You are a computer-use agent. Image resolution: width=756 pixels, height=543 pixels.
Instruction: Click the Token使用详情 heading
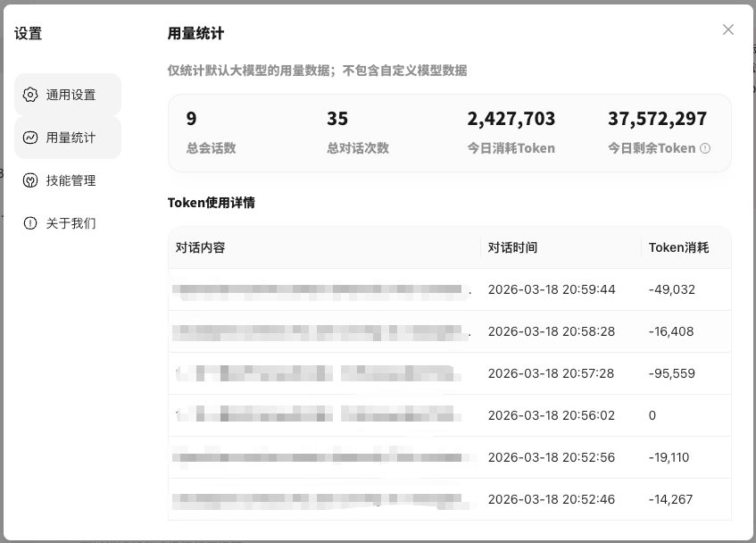point(212,203)
